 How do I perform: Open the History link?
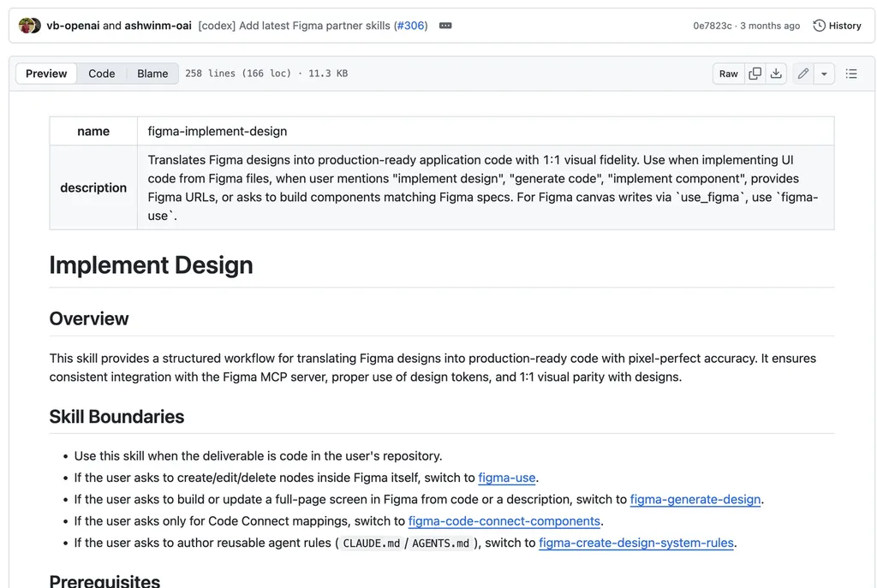point(838,26)
